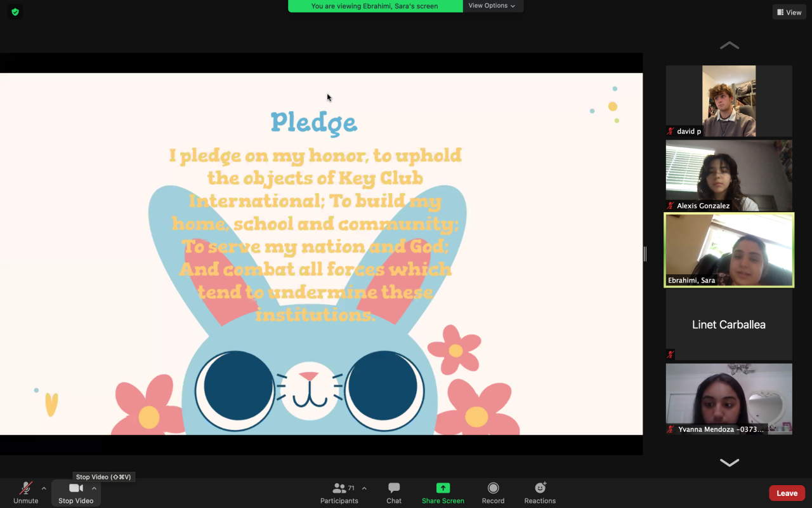
Task: Expand participants options caret
Action: coord(364,488)
